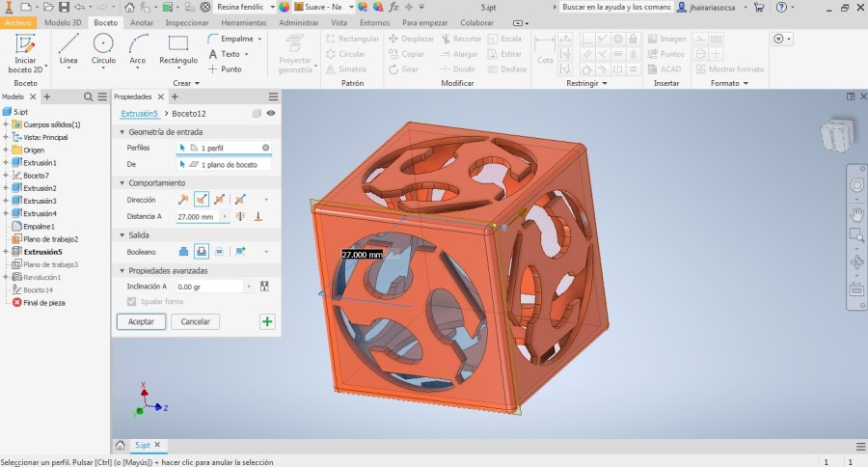This screenshot has height=467, width=868.
Task: Open the Modelo 3D ribbon tab
Action: pyautogui.click(x=63, y=23)
